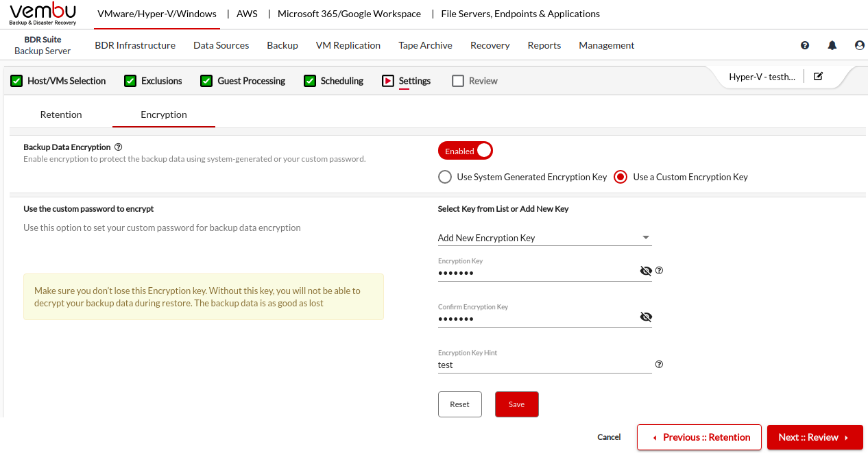This screenshot has width=868, height=453.
Task: Reveal the Confirm Encryption Key text
Action: point(645,317)
